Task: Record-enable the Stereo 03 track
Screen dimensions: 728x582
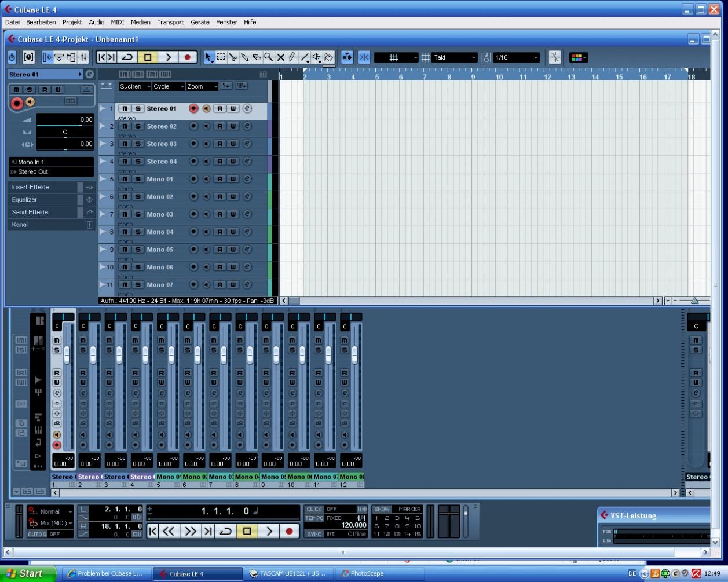Action: pos(193,144)
